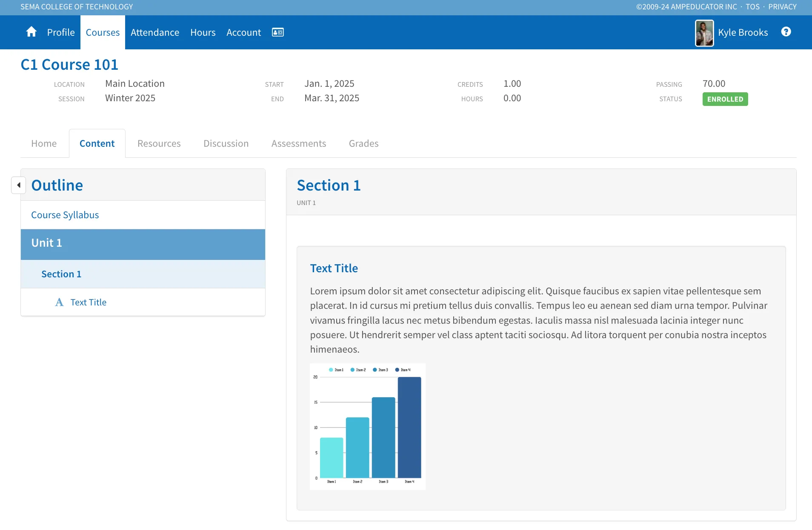Click the Outline panel heading
Image resolution: width=812 pixels, height=530 pixels.
point(57,185)
